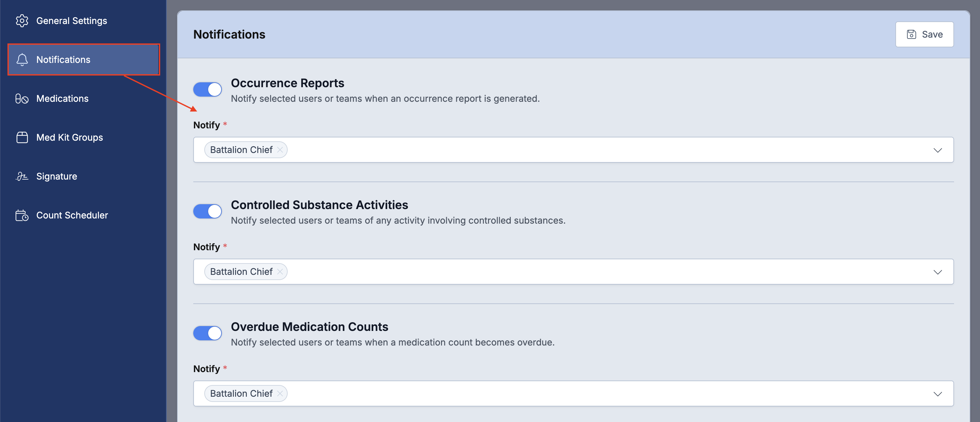Click the Notifications bell icon

click(22, 59)
